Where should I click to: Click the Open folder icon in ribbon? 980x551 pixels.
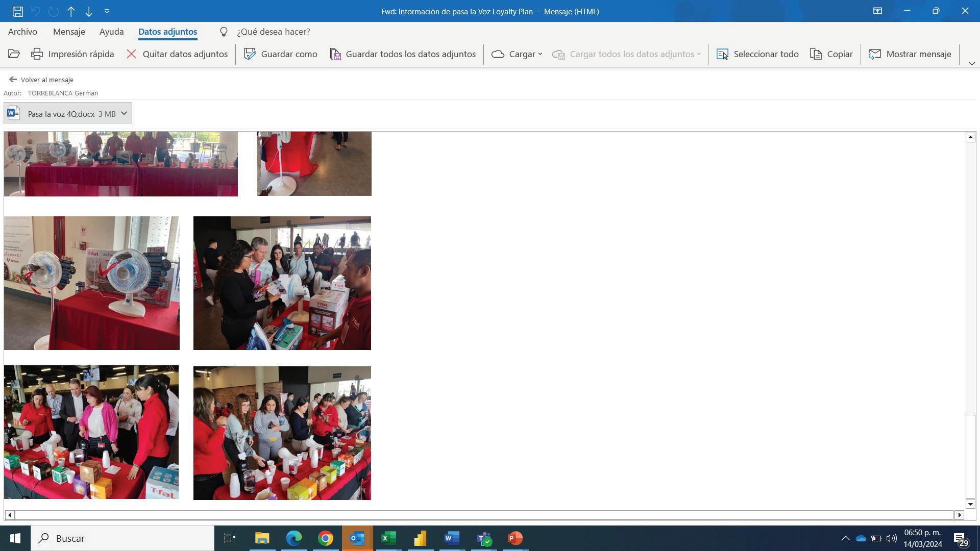[14, 54]
